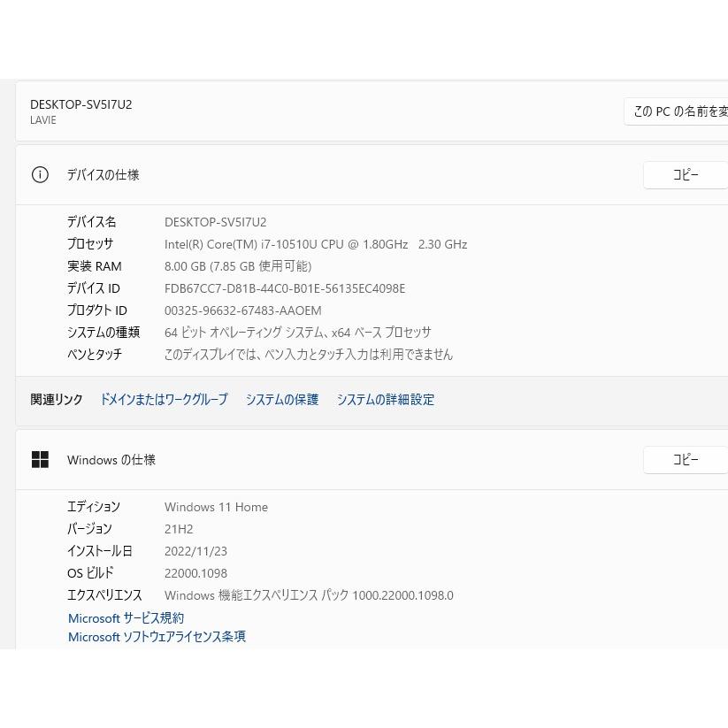Click the Intel Core i7-10510U processor value
This screenshot has height=728, width=728.
pos(315,244)
